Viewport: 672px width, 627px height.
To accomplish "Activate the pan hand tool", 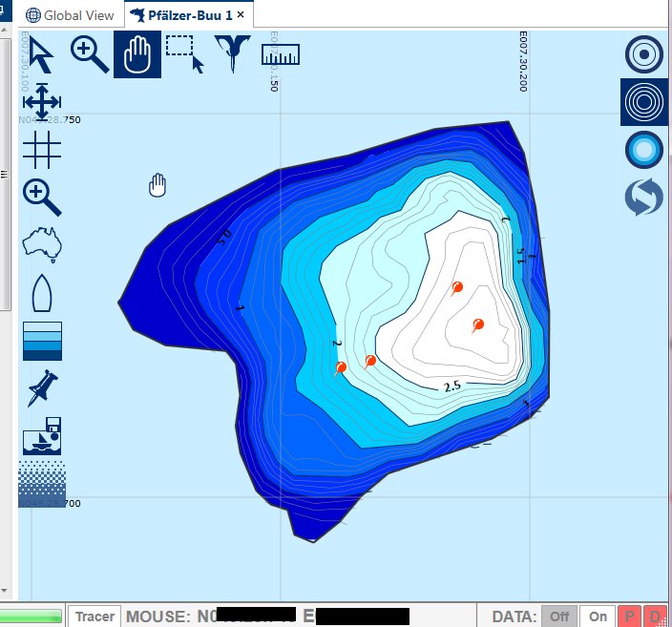I will pos(137,54).
